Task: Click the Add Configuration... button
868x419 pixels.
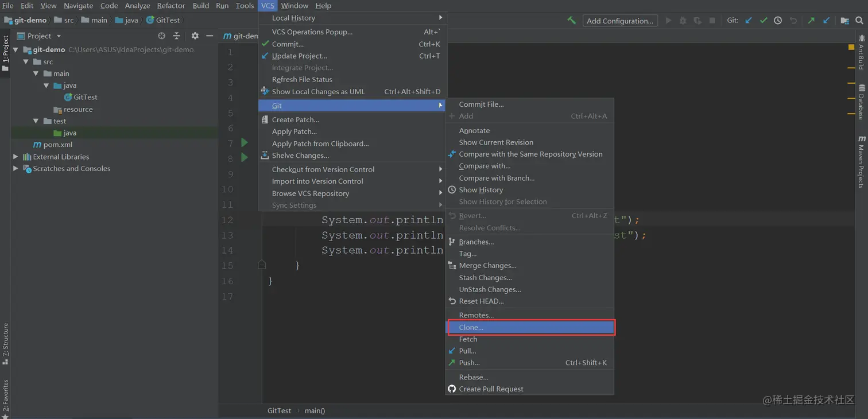Action: point(620,21)
